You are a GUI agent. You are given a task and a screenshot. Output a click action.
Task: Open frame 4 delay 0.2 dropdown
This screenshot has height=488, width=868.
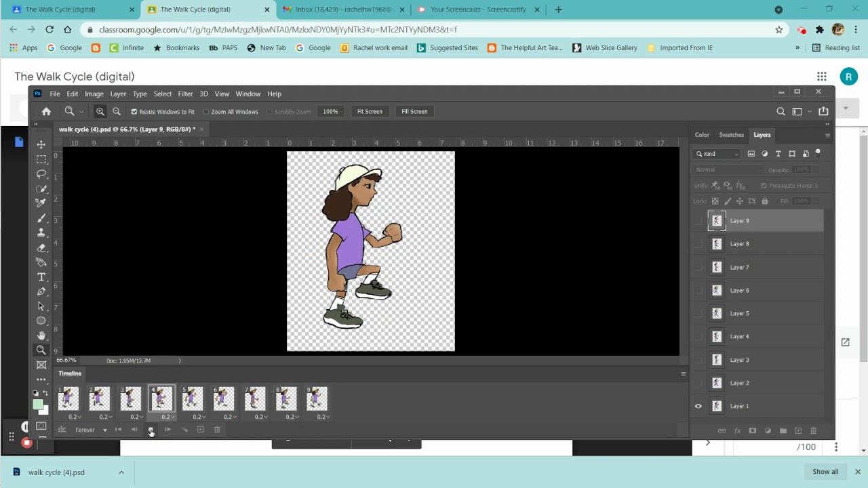pyautogui.click(x=167, y=417)
